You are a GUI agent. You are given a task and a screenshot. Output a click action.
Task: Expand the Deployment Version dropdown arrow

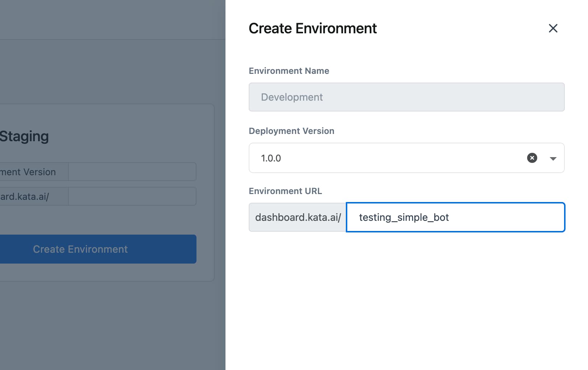click(553, 159)
